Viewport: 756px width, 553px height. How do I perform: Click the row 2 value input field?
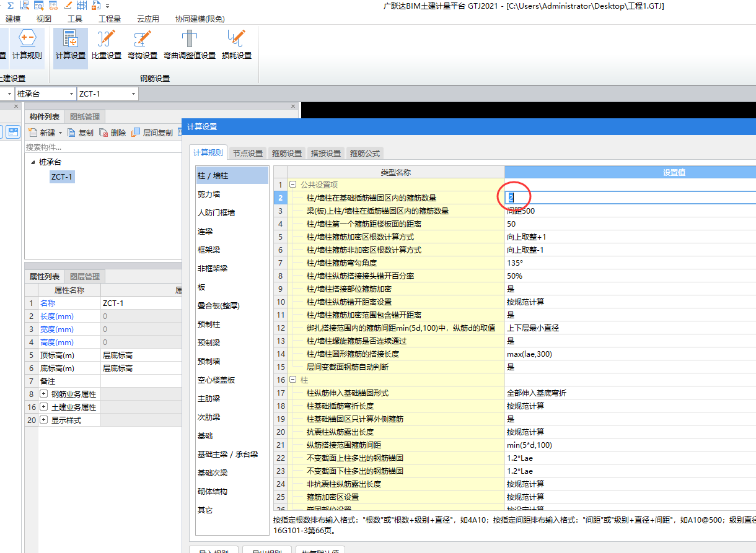(x=631, y=198)
